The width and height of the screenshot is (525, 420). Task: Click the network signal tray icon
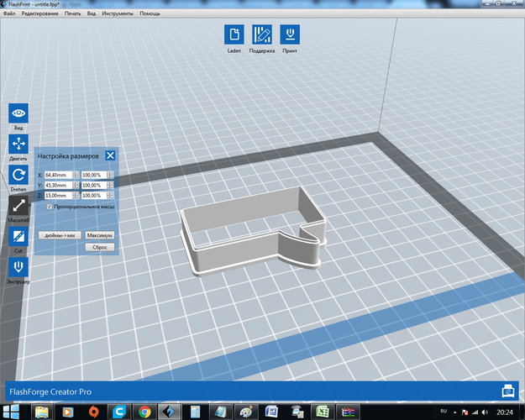pyautogui.click(x=475, y=412)
